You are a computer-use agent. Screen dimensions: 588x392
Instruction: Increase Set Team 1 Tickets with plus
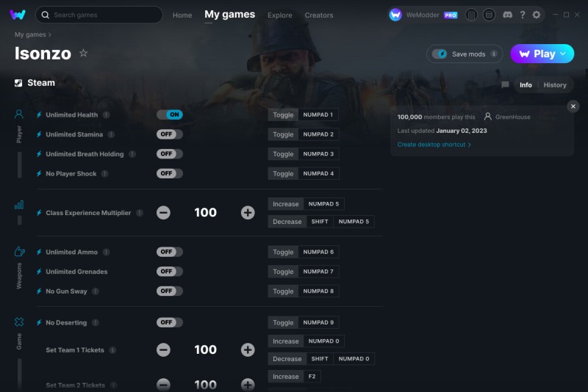(248, 349)
